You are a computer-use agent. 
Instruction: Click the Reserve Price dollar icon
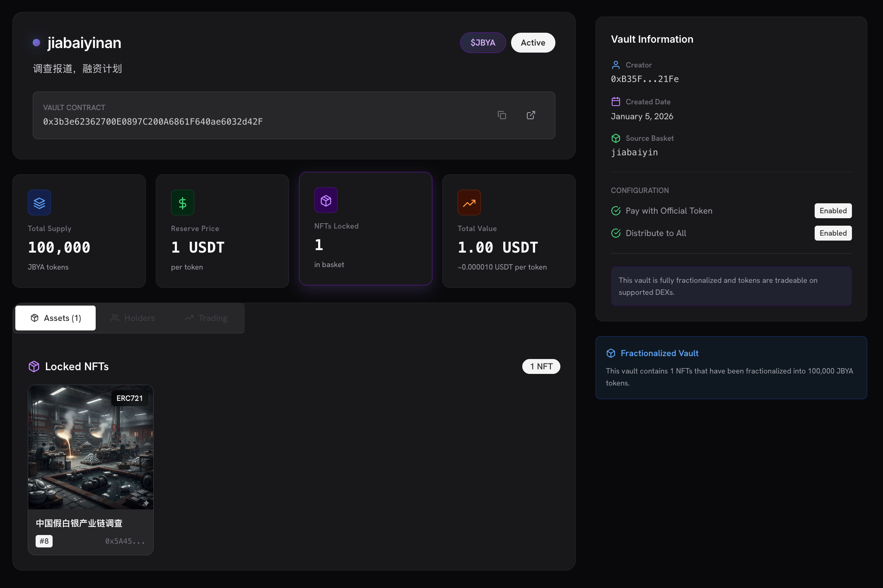point(183,202)
